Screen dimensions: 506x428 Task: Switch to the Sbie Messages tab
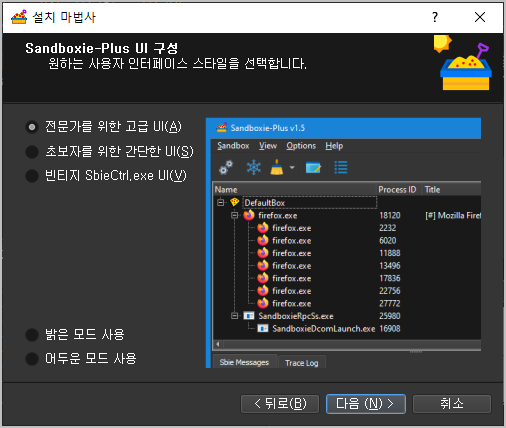pyautogui.click(x=244, y=362)
